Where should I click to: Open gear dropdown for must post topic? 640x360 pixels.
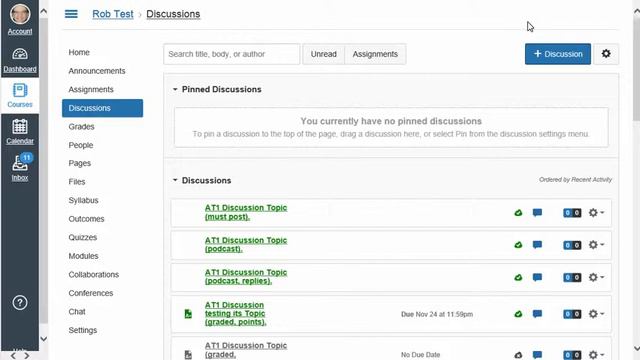pyautogui.click(x=596, y=213)
